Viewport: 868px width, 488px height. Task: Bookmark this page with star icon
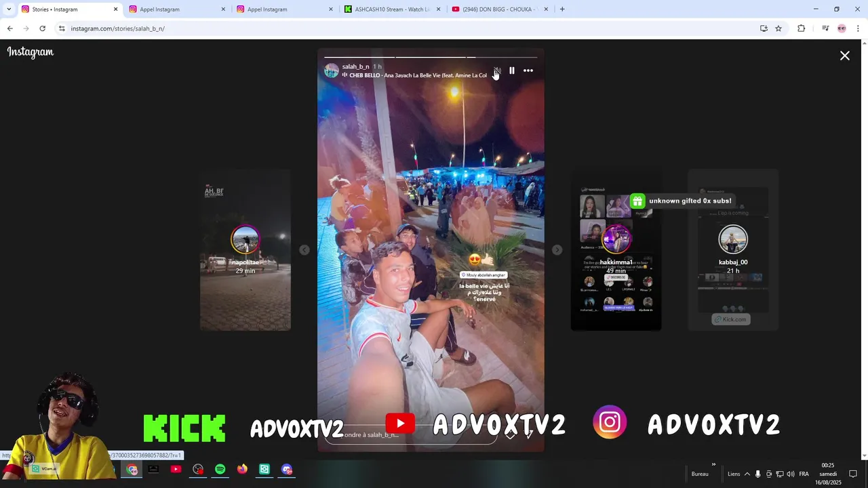778,28
